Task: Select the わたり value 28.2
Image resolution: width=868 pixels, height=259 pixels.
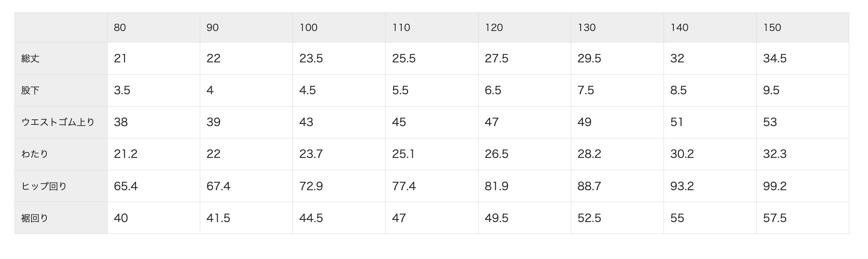Action: tap(589, 154)
